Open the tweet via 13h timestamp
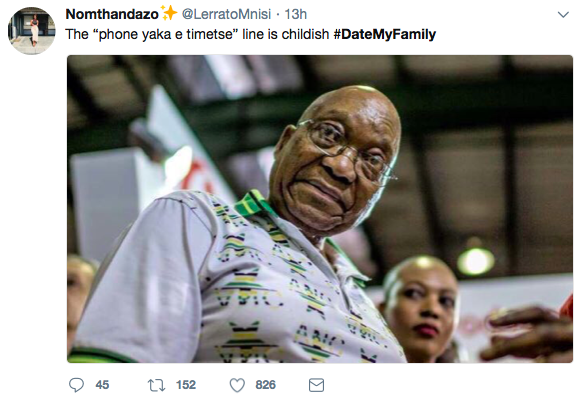The height and width of the screenshot is (400, 578). point(295,14)
